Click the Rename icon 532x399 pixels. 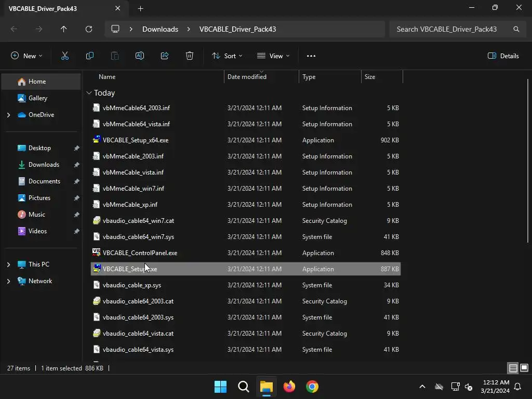140,56
